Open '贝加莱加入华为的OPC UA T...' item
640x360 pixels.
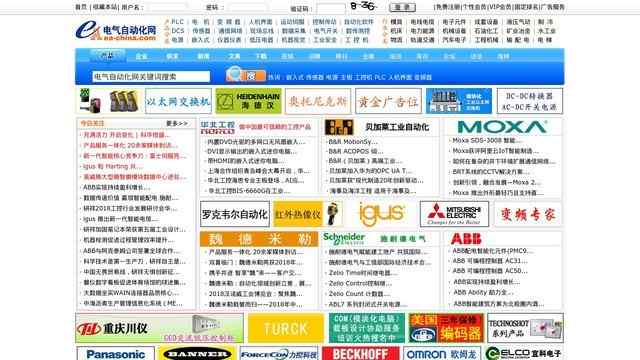point(370,171)
